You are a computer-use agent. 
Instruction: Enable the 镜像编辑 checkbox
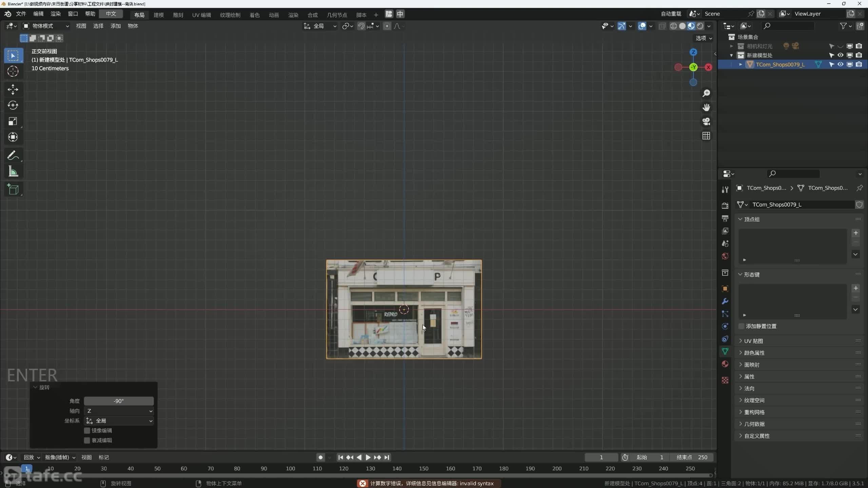point(87,430)
